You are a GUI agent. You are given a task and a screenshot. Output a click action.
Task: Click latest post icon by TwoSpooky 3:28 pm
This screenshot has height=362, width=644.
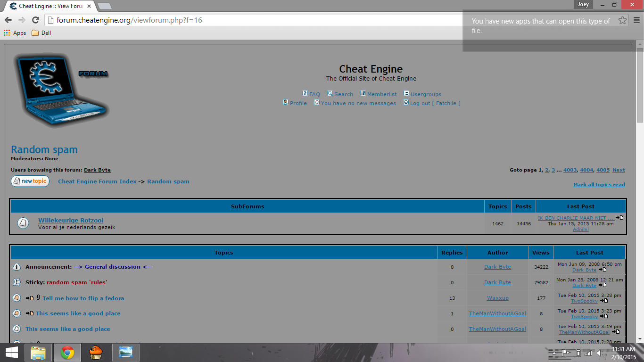[604, 301]
